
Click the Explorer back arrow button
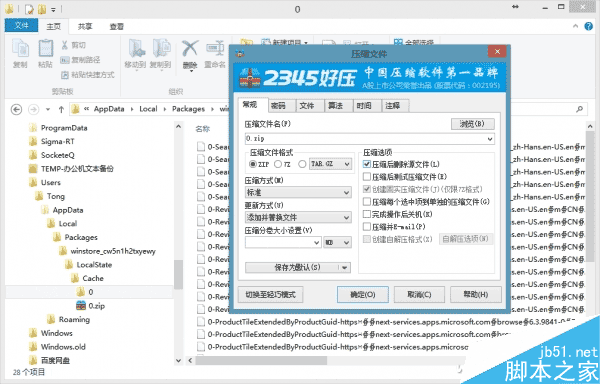click(x=16, y=109)
